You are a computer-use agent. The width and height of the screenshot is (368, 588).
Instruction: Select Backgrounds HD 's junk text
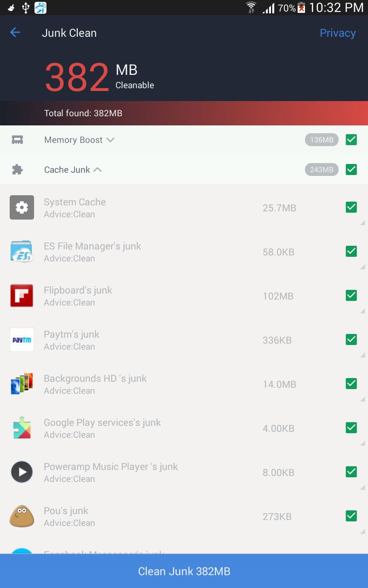click(95, 379)
